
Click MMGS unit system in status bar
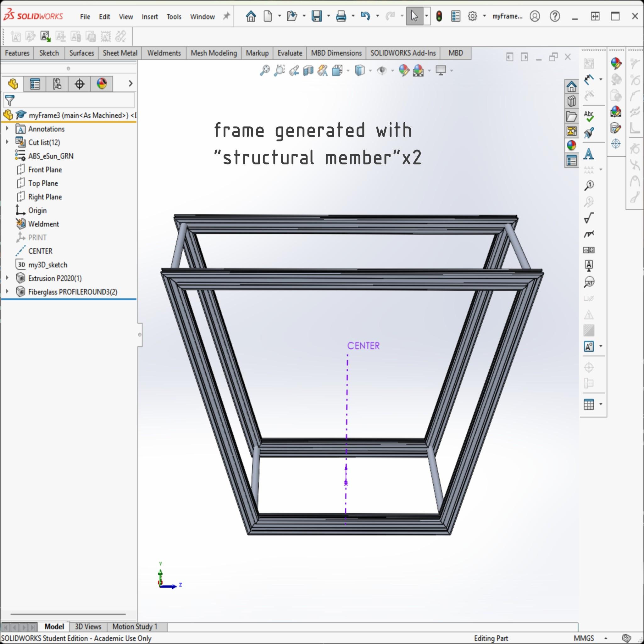[584, 638]
